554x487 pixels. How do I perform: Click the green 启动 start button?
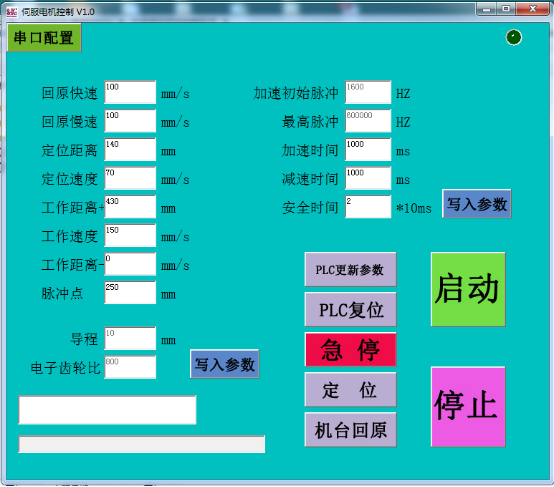coord(468,289)
